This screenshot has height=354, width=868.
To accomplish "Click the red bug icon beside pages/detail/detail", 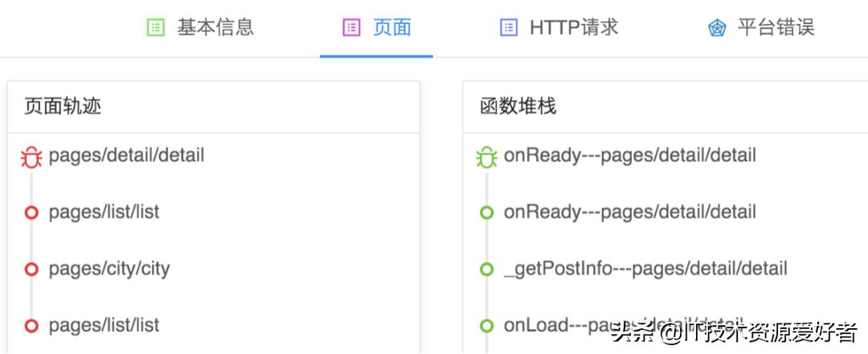I will [x=31, y=157].
